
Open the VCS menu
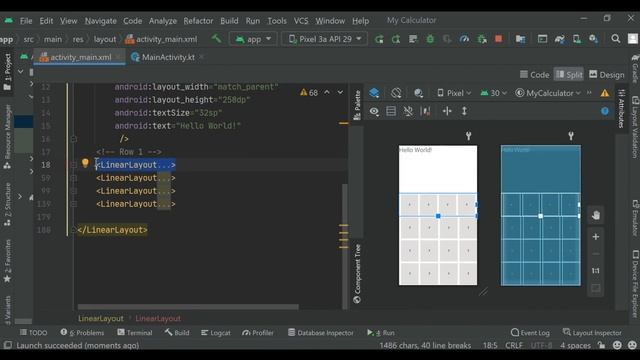point(301,20)
